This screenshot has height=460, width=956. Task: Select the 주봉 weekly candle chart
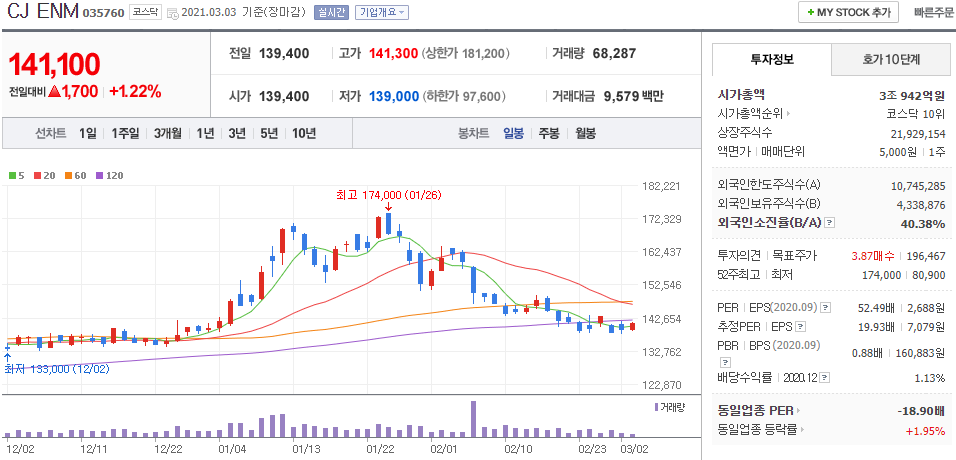549,133
